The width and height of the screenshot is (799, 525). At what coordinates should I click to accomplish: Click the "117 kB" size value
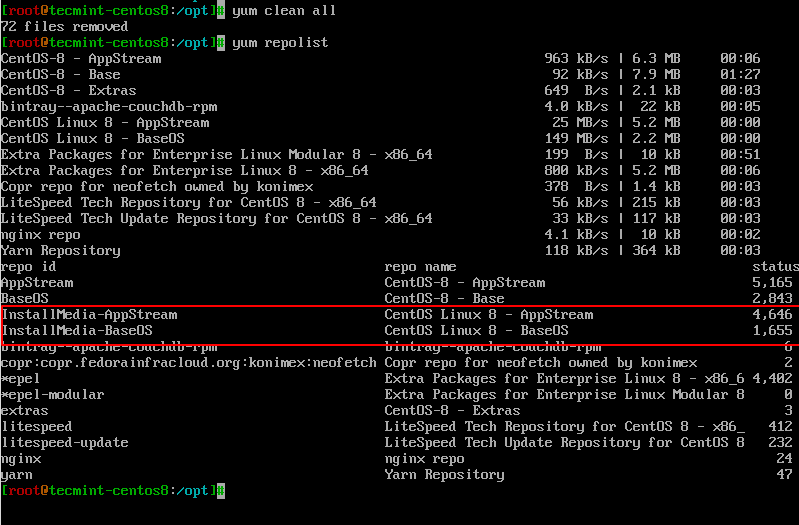click(x=656, y=219)
